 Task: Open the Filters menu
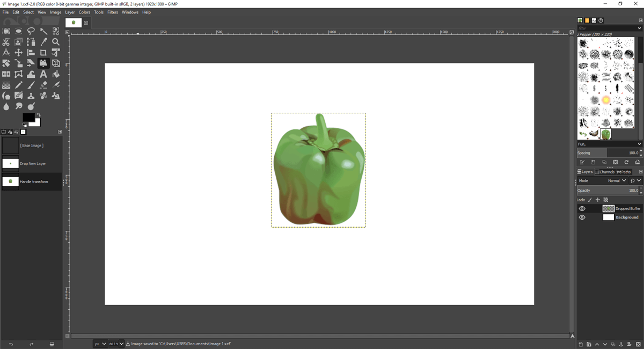click(x=112, y=12)
